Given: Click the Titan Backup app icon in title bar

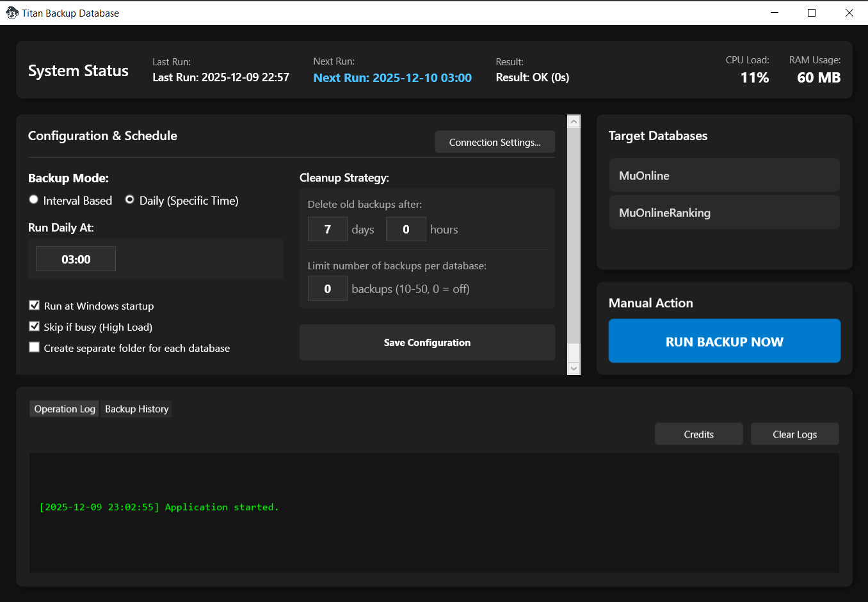Looking at the screenshot, I should point(12,13).
